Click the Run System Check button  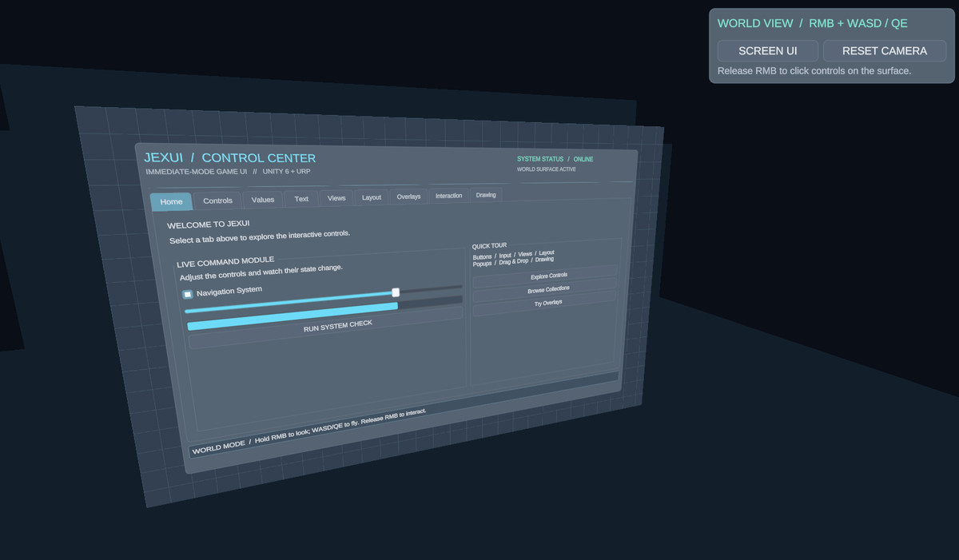tap(326, 328)
